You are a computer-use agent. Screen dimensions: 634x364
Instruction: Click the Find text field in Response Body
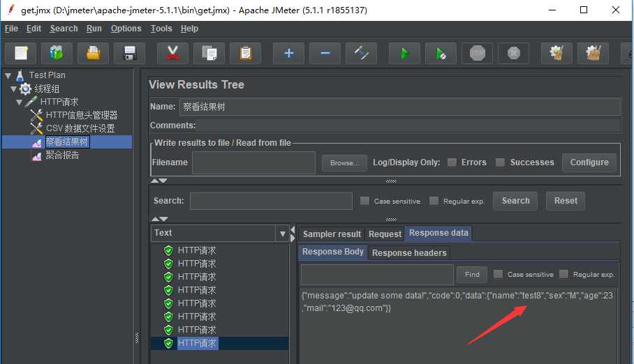[x=377, y=275]
